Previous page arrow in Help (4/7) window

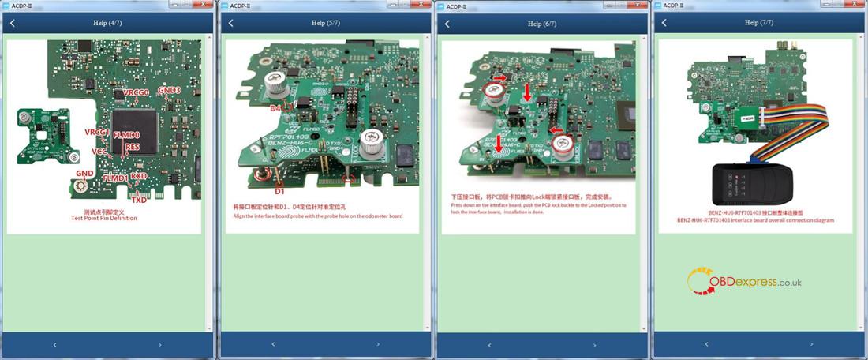tap(54, 345)
